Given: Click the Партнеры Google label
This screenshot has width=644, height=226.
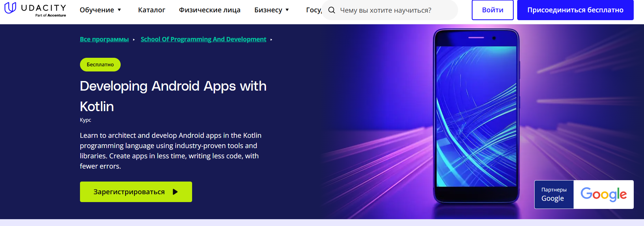Looking at the screenshot, I should [554, 195].
